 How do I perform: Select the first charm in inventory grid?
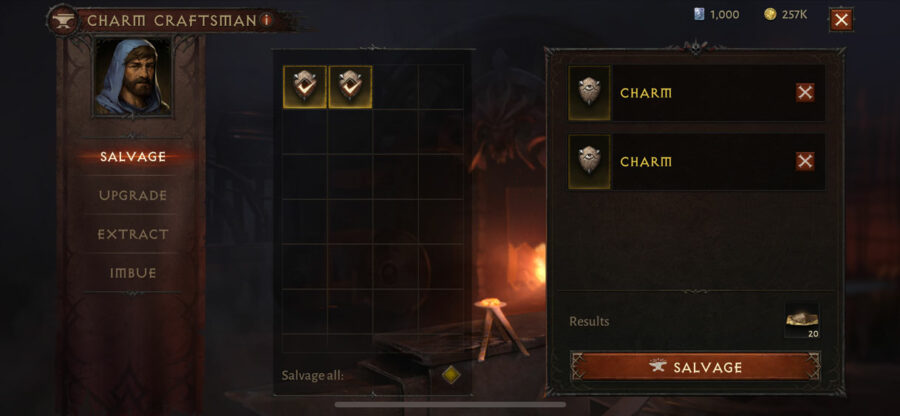pos(304,87)
